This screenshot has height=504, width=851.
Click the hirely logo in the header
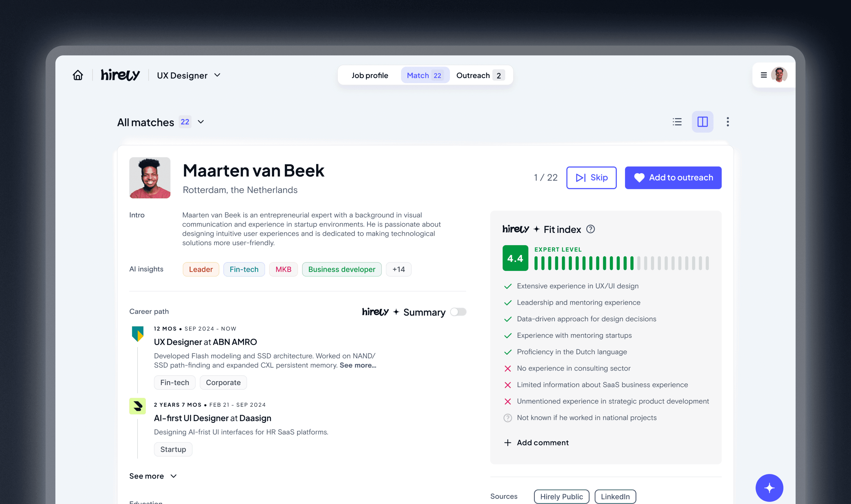[x=120, y=75]
